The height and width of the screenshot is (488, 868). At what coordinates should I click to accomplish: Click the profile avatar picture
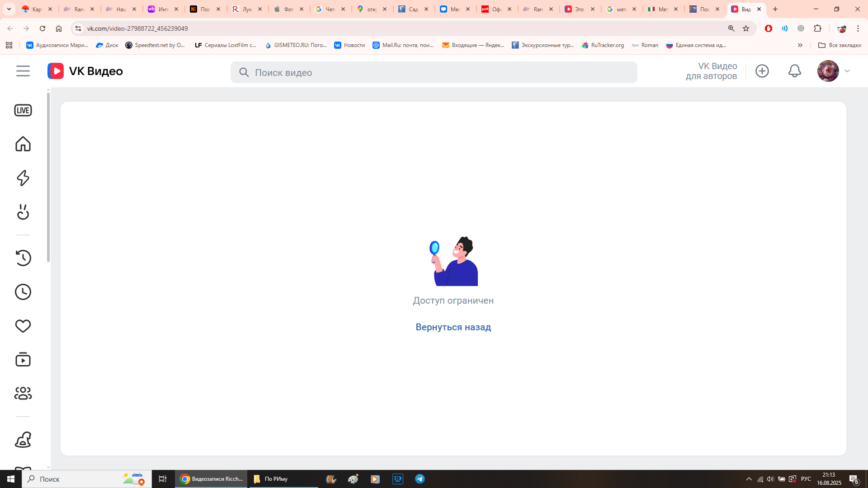pyautogui.click(x=828, y=71)
